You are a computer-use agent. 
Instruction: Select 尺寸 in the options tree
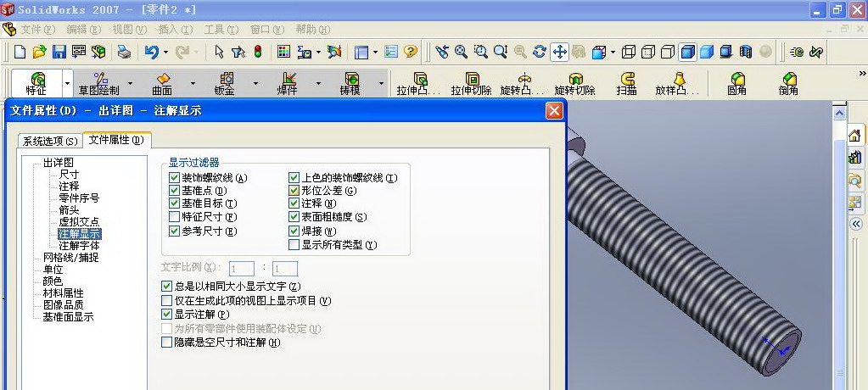(70, 175)
